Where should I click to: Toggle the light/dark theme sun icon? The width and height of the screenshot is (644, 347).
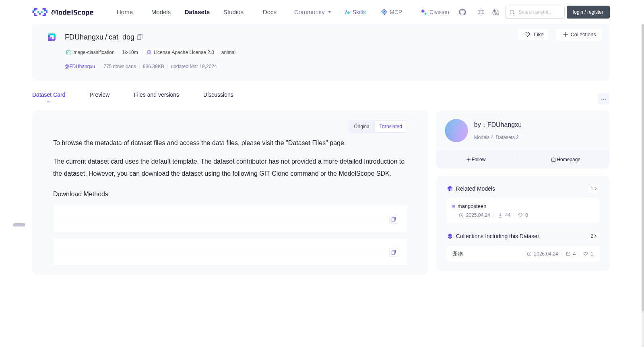click(481, 12)
